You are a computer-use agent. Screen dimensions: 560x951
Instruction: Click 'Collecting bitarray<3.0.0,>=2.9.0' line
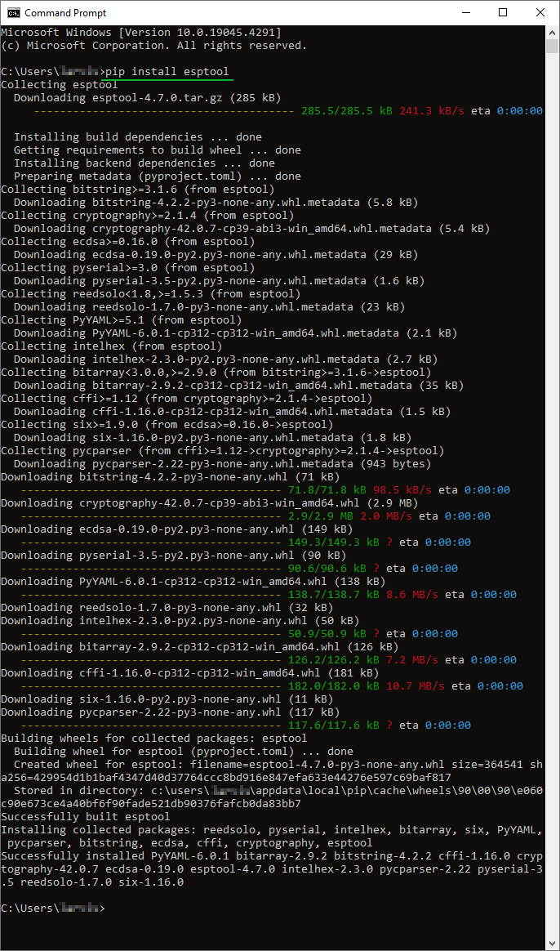[x=216, y=372]
